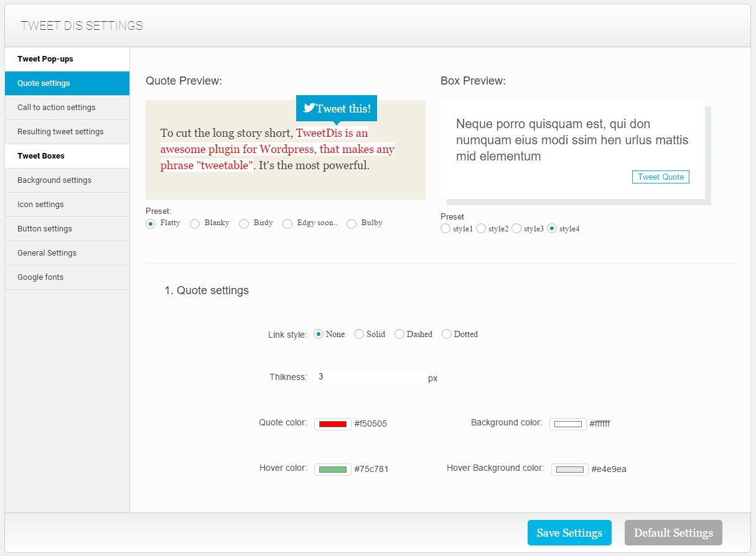756x556 pixels.
Task: Open Google fonts settings
Action: tap(67, 277)
